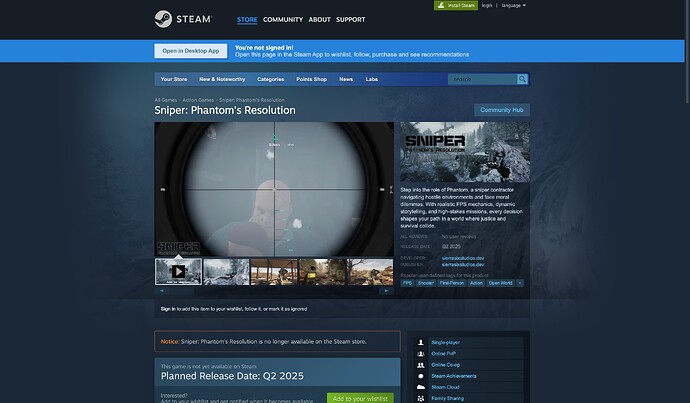
Task: Open the Online PvP feature link
Action: click(444, 354)
